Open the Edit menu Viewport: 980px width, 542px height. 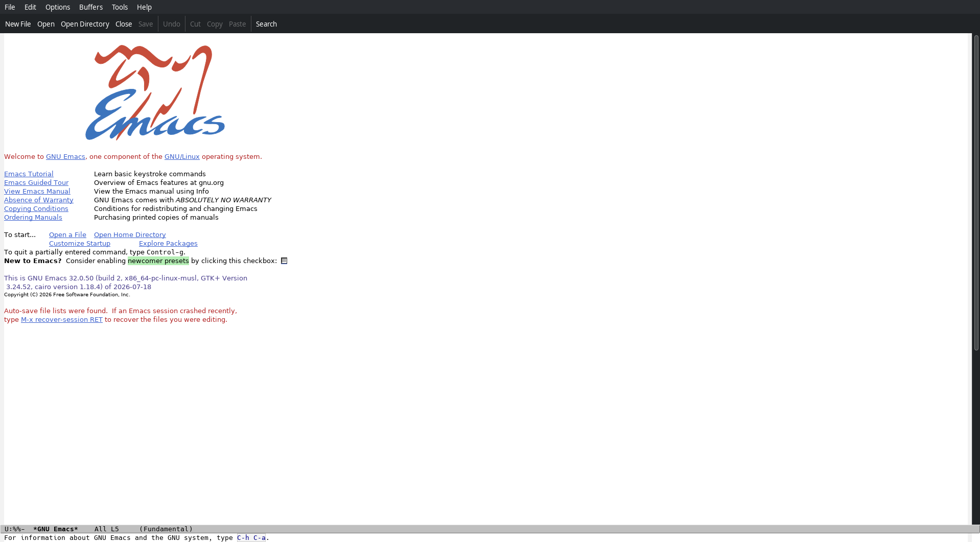pos(30,7)
